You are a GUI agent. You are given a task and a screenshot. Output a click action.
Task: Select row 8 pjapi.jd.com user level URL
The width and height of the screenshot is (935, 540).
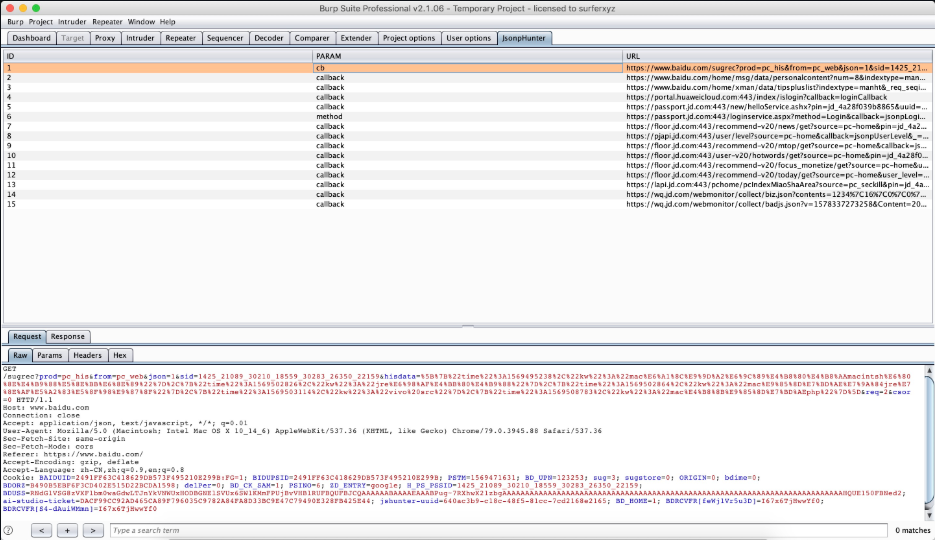tap(468, 136)
